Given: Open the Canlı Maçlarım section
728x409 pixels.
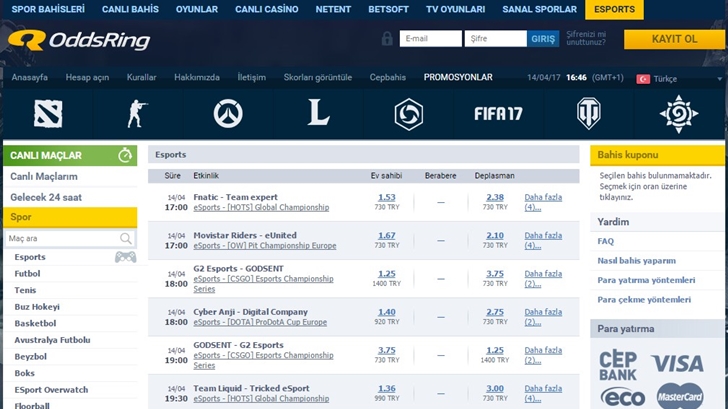Looking at the screenshot, I should (44, 176).
